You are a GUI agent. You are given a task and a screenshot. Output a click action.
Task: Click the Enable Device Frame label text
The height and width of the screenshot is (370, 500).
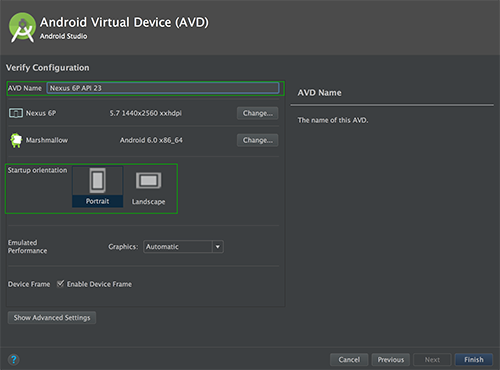coord(99,284)
